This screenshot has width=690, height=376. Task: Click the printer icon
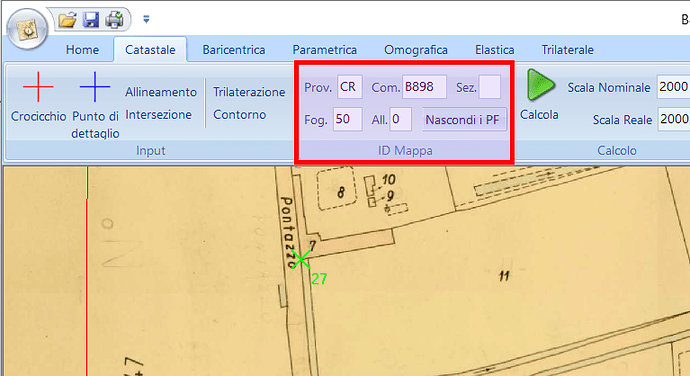(114, 20)
